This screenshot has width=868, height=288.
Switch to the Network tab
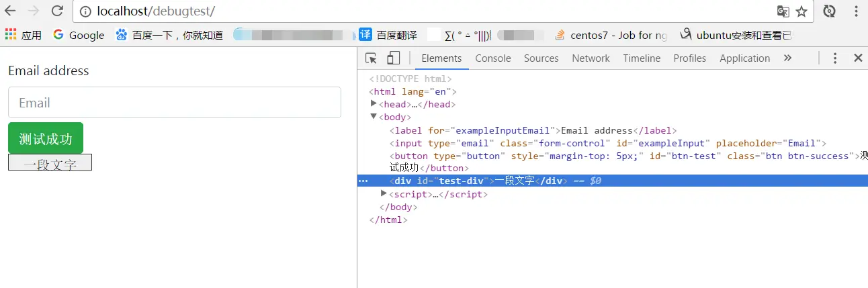[591, 58]
